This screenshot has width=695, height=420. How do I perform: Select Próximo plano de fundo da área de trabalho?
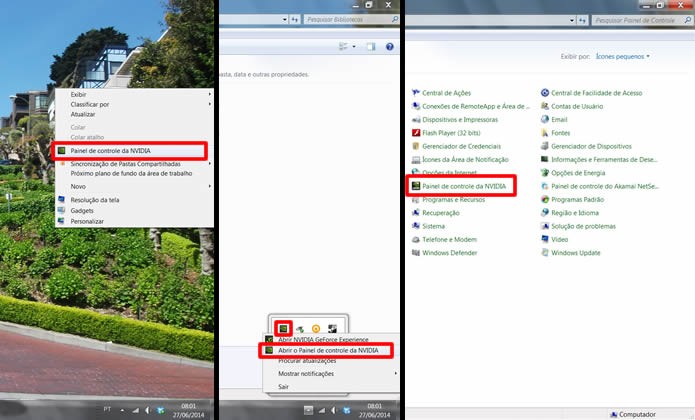coord(131,173)
